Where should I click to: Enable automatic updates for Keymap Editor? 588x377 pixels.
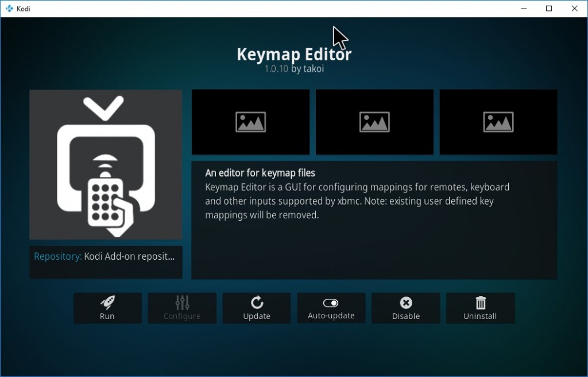[x=331, y=308]
